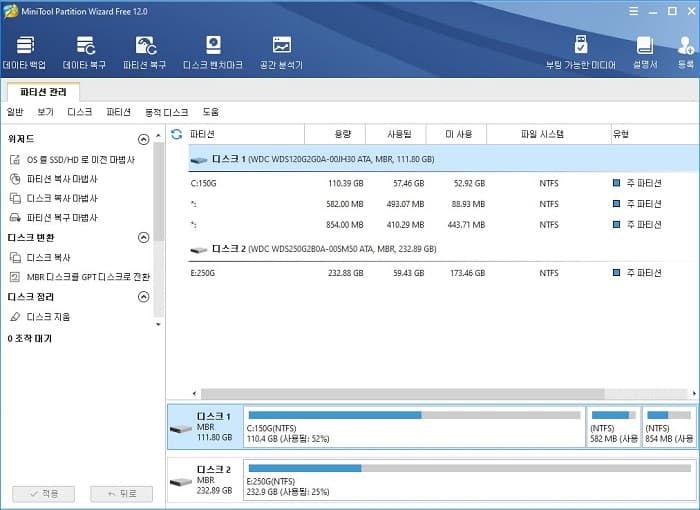Click the 뒤로 undo button

(x=121, y=494)
